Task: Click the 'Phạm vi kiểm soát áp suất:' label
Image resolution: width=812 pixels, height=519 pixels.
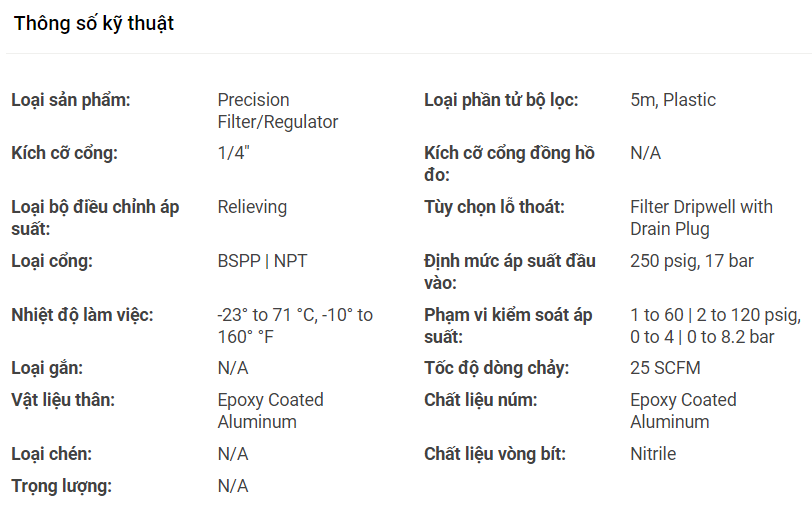Action: click(x=508, y=326)
